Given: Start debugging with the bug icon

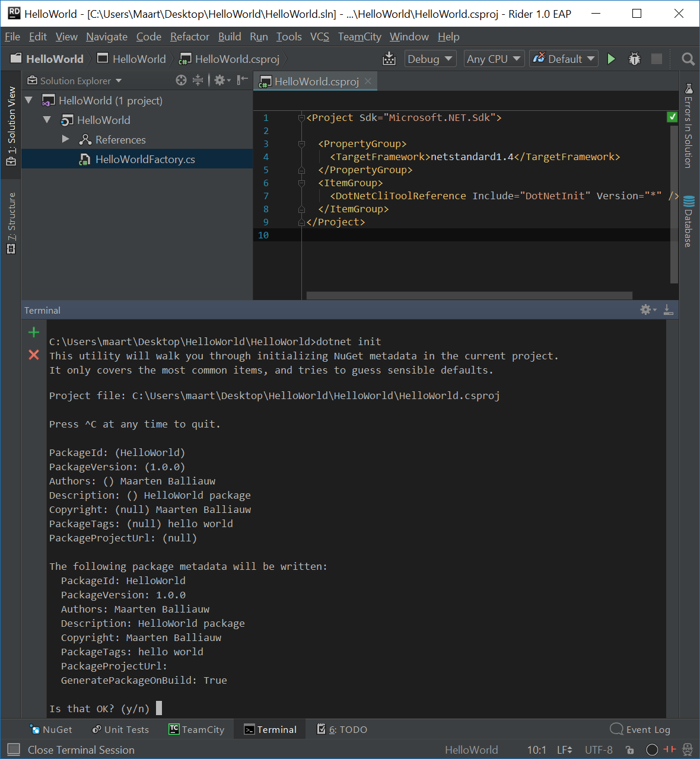Looking at the screenshot, I should [634, 59].
